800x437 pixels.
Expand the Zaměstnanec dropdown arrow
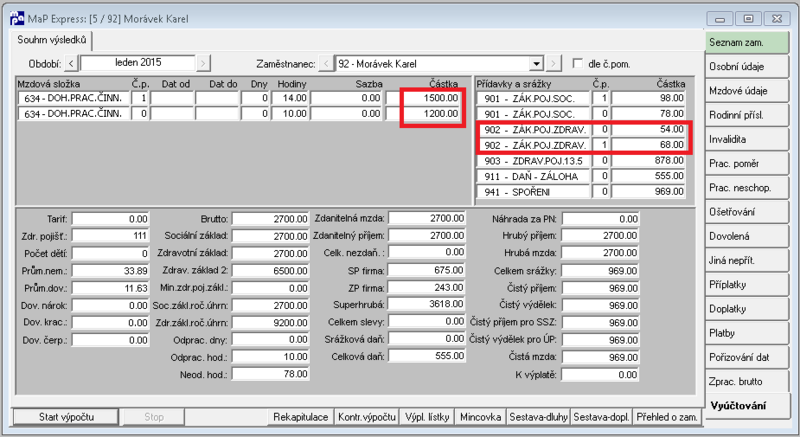coord(536,64)
